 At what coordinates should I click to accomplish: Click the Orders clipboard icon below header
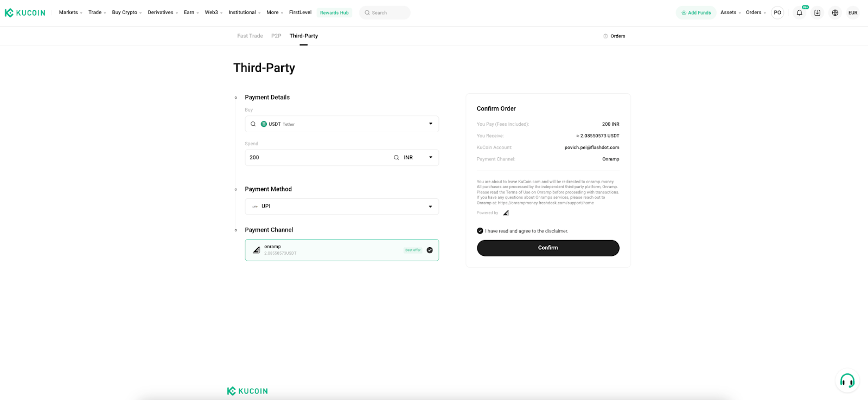(x=605, y=36)
